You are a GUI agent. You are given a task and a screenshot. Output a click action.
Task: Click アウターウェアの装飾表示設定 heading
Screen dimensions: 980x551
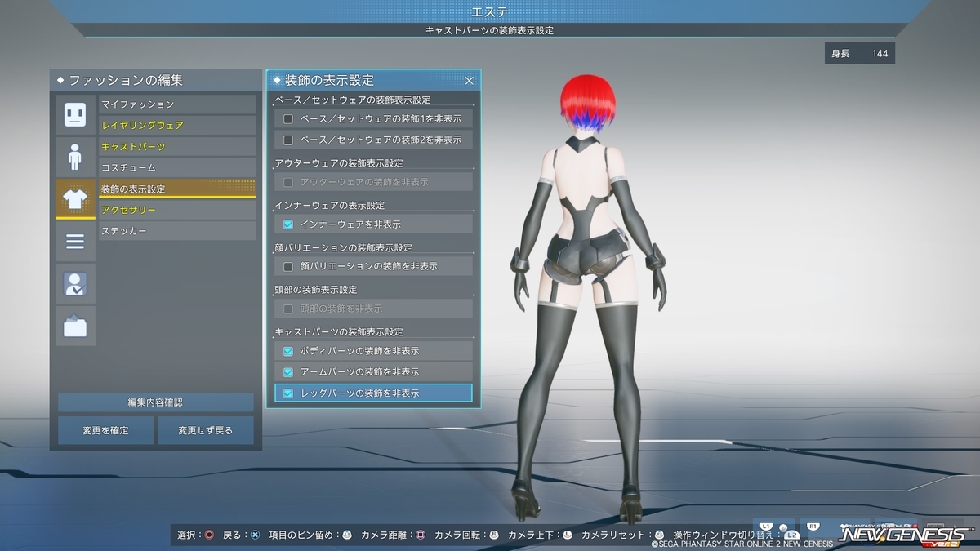(x=339, y=163)
